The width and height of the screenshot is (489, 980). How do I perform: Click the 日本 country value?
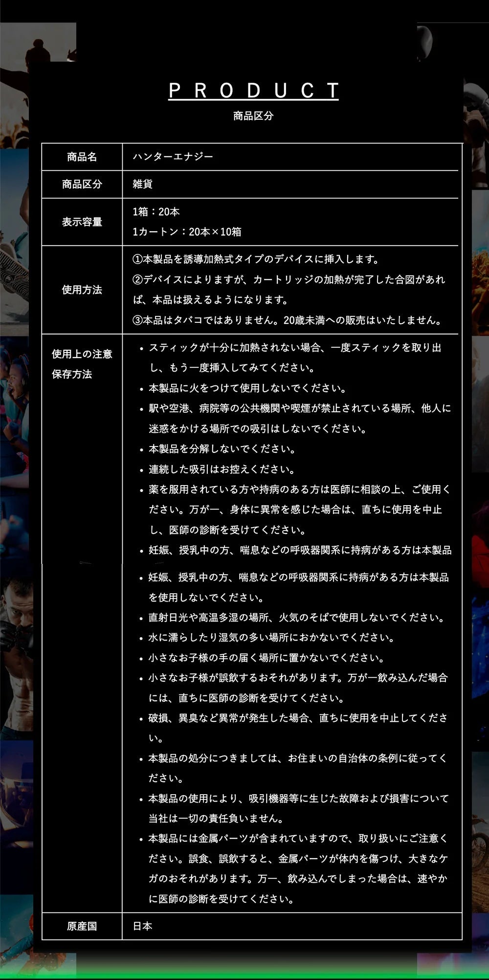(x=143, y=926)
